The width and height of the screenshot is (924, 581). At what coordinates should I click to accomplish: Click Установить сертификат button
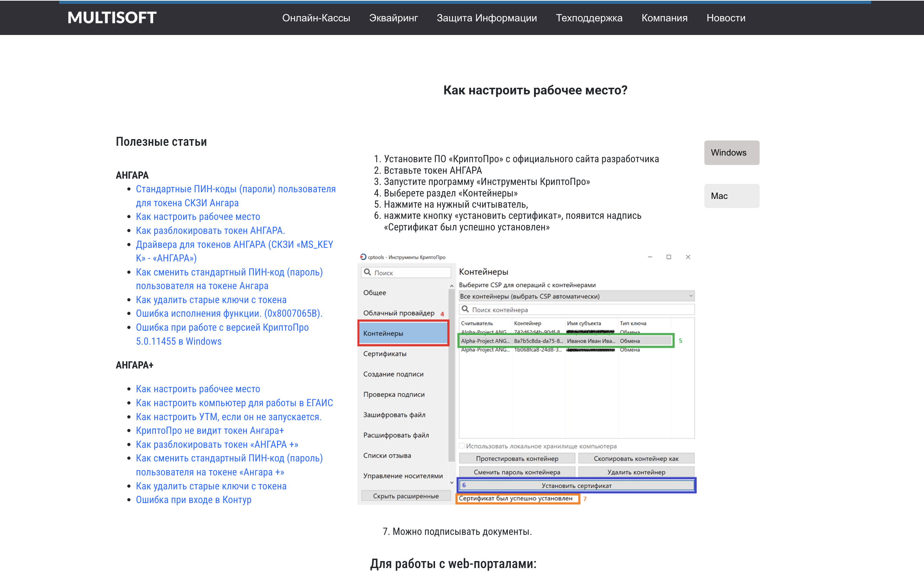click(576, 485)
